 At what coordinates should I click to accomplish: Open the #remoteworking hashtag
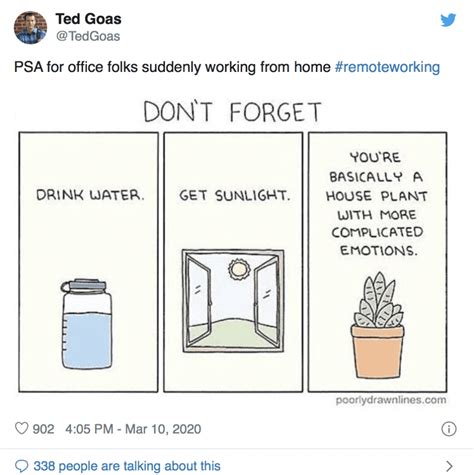click(387, 67)
